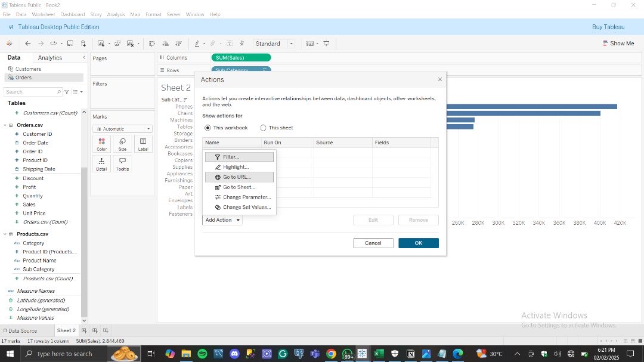This screenshot has height=362, width=644.
Task: Click the New Dashboard tab icon at bottom
Action: (95, 330)
